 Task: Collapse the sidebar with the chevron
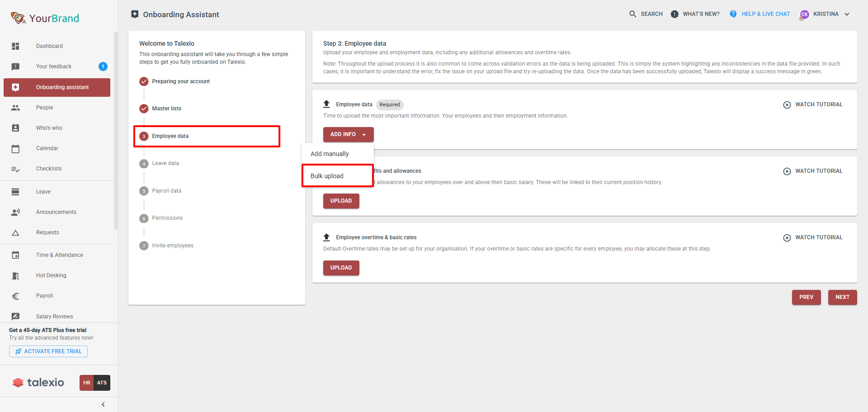click(103, 404)
